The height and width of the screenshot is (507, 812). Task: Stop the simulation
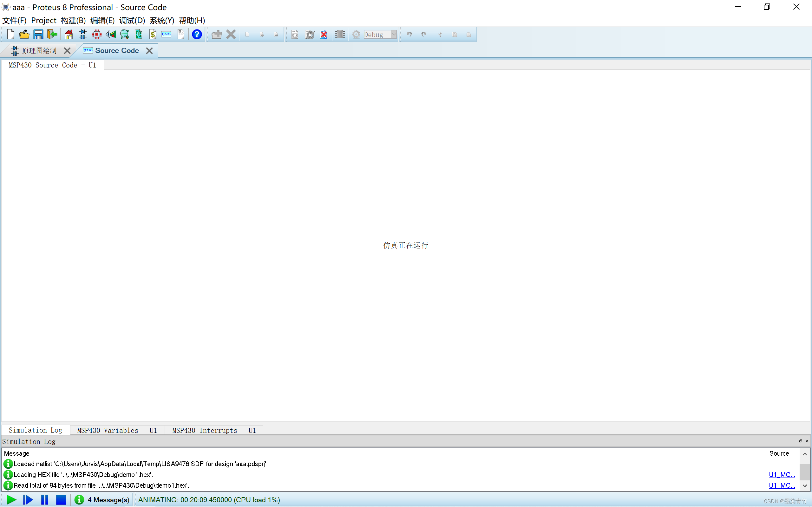pyautogui.click(x=62, y=500)
